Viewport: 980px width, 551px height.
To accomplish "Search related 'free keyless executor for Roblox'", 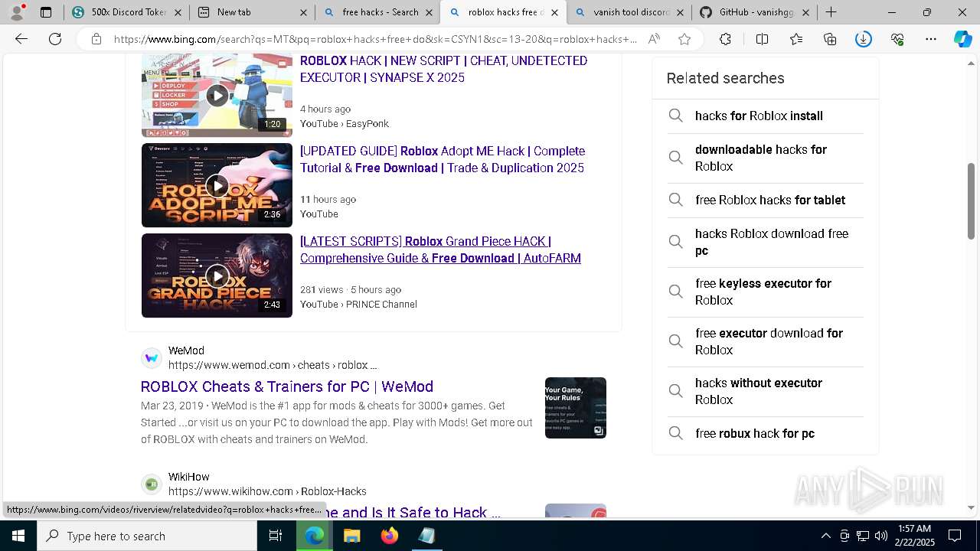I will point(766,292).
